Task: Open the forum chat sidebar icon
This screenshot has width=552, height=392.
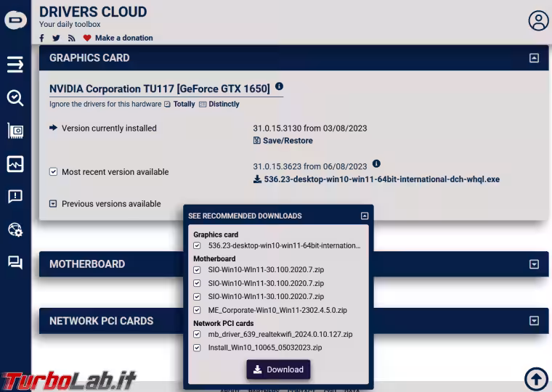Action: [15, 263]
